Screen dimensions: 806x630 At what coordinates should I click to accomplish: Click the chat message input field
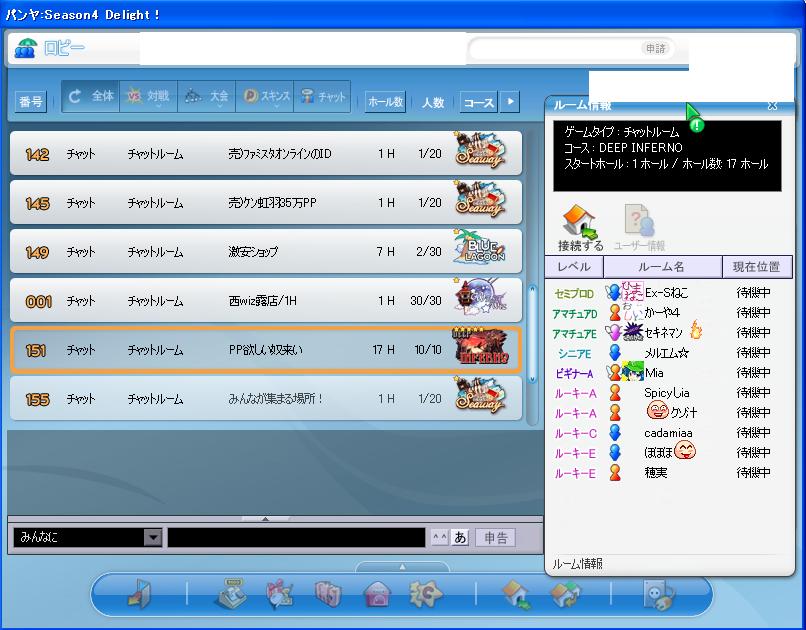(x=297, y=538)
